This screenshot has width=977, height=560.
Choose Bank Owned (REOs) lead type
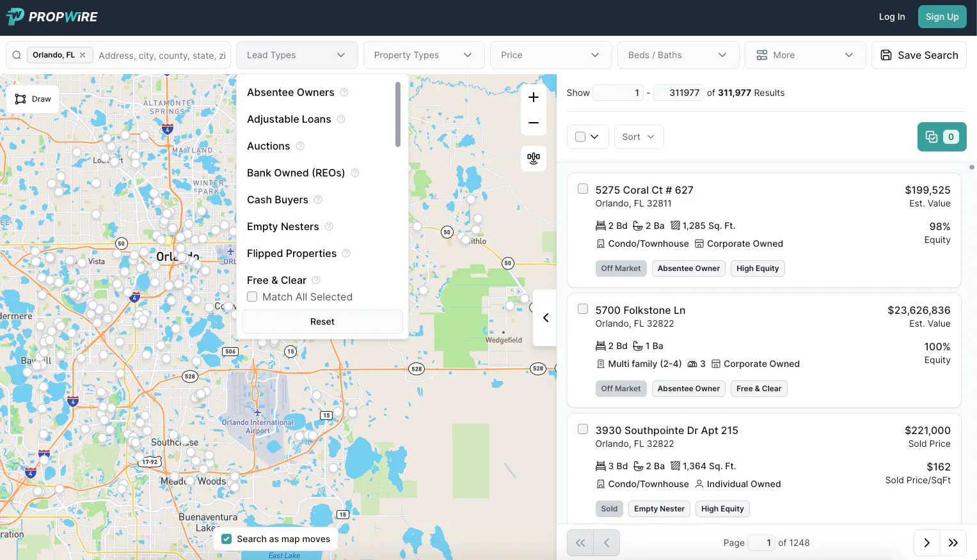pyautogui.click(x=296, y=173)
